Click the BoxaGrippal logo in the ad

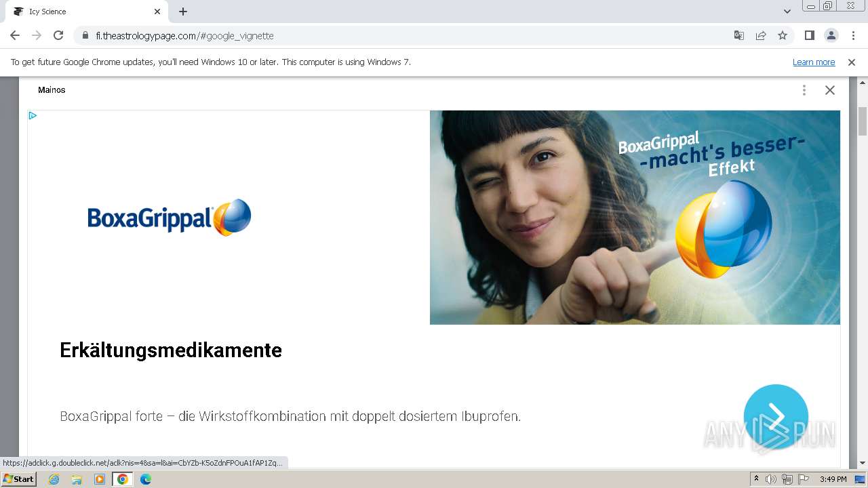pos(170,218)
